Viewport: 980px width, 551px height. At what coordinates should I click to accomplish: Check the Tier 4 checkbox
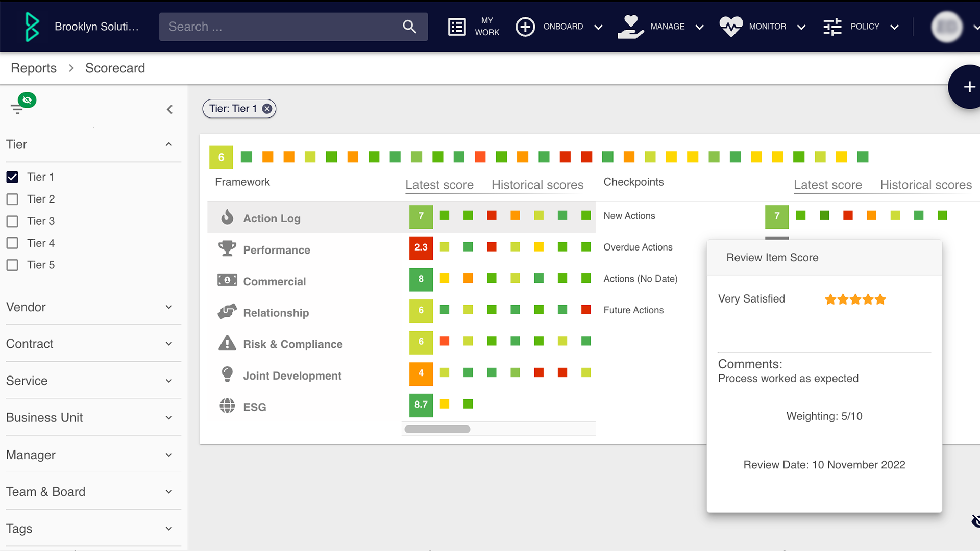click(x=12, y=243)
